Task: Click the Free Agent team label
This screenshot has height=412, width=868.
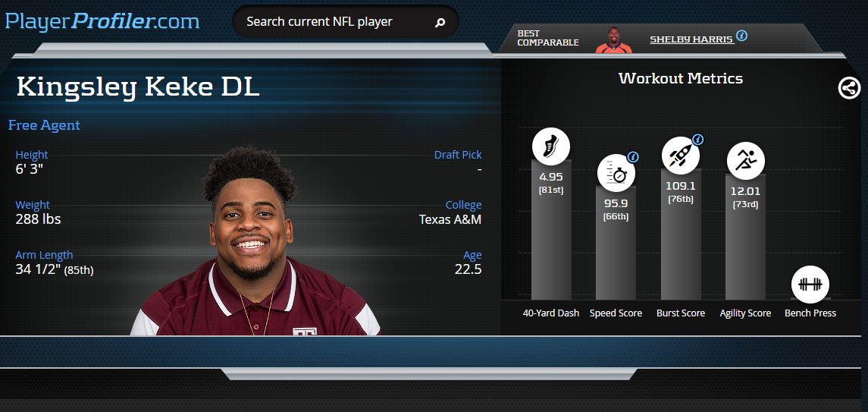Action: 44,125
